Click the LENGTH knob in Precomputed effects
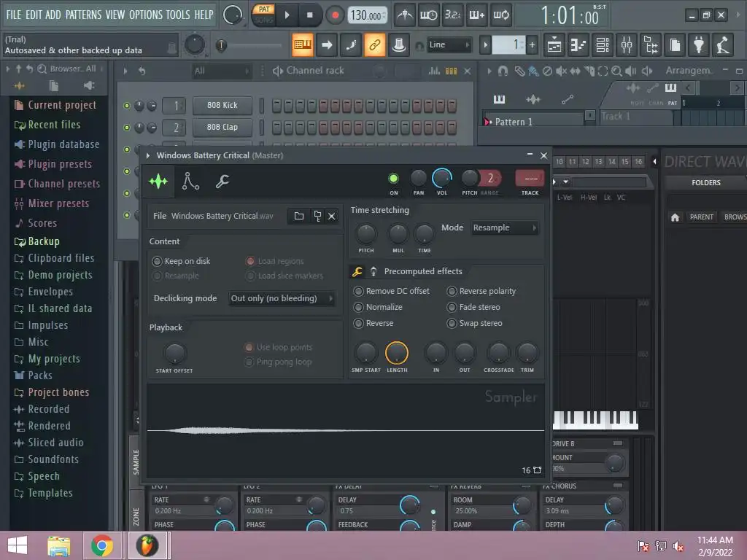Image resolution: width=747 pixels, height=560 pixels. click(x=396, y=353)
